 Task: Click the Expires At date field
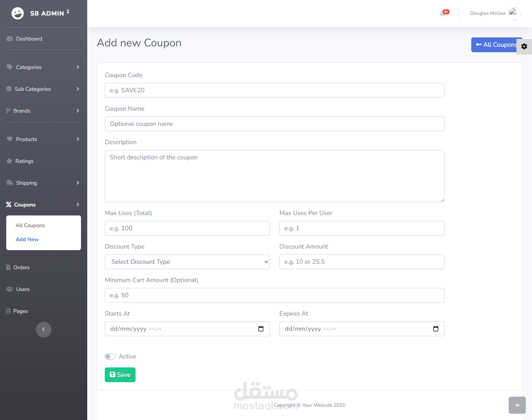point(362,329)
